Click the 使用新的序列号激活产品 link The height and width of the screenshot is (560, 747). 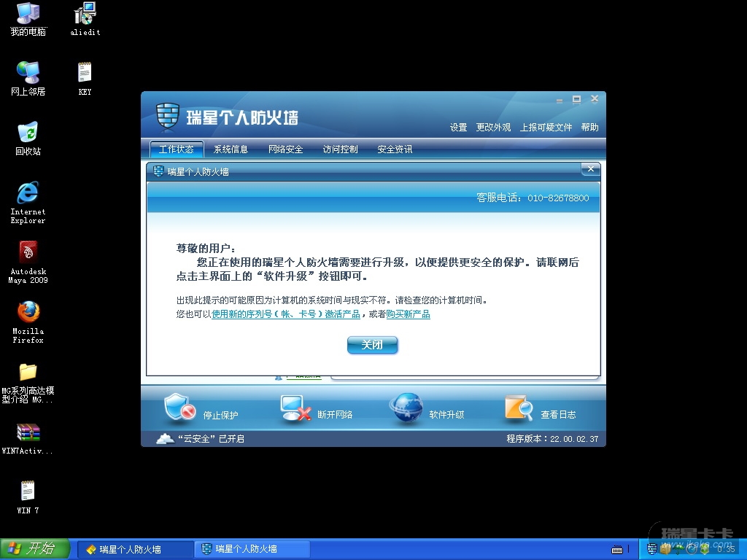pos(286,314)
